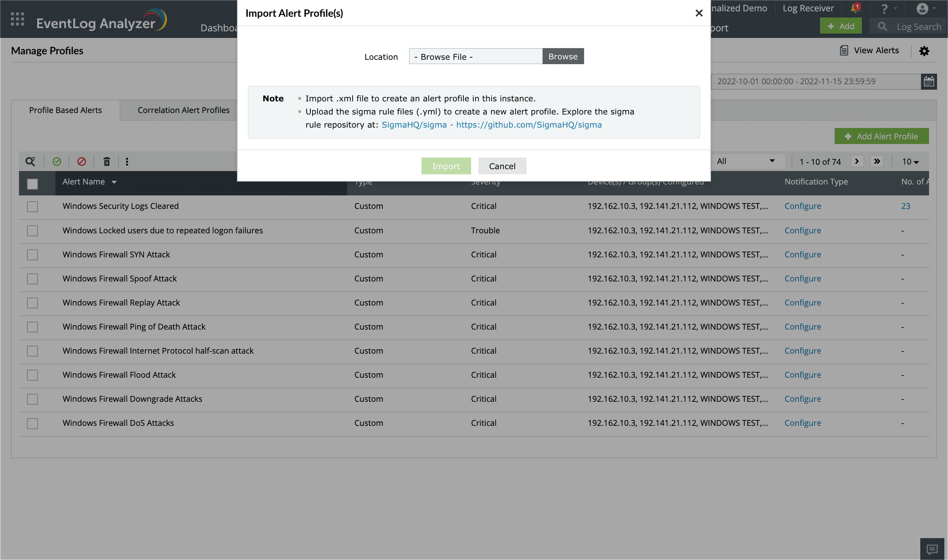Image resolution: width=948 pixels, height=560 pixels.
Task: Open the notification bell icon
Action: 855,8
